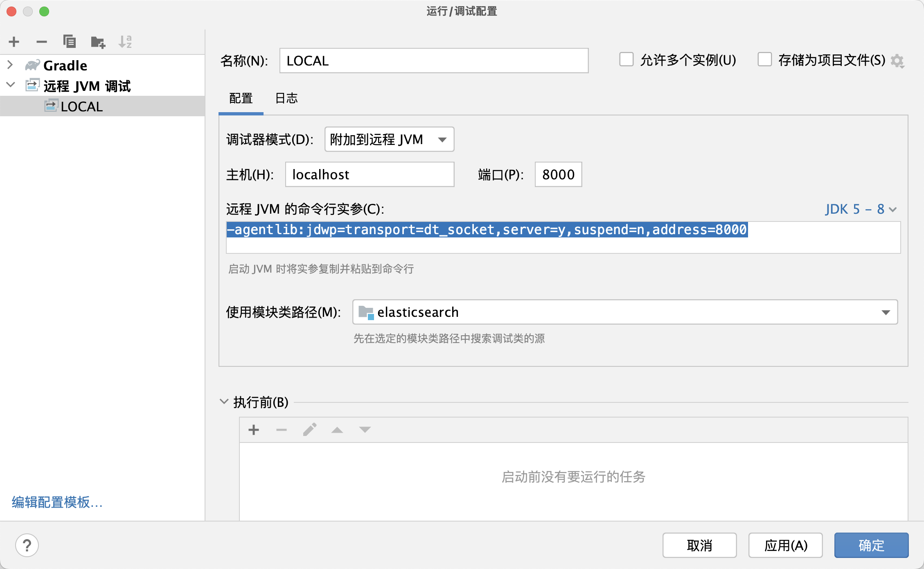Confirm changes with 确定 button
The width and height of the screenshot is (924, 569).
[x=871, y=545]
